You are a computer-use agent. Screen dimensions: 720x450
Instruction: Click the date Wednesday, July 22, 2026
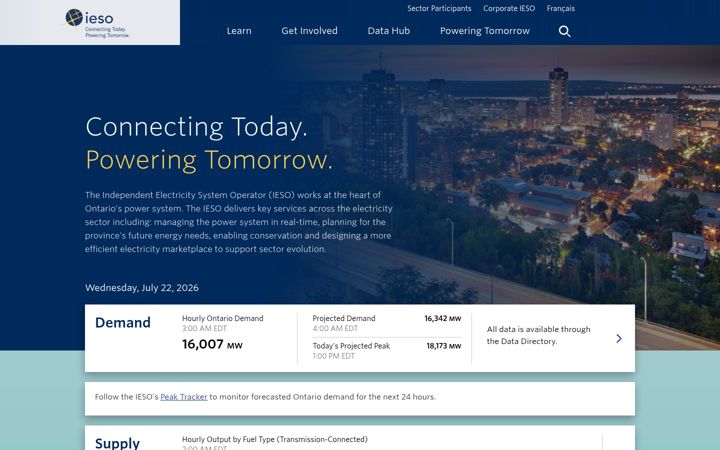click(142, 288)
